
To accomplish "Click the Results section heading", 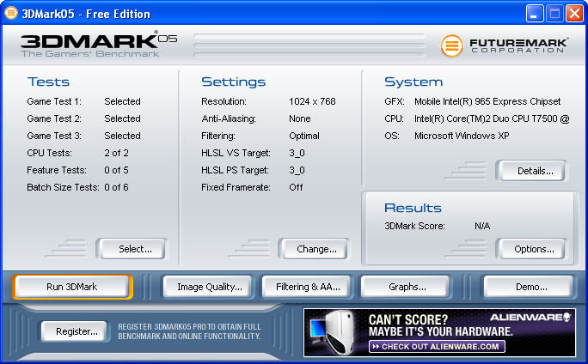I will (x=413, y=208).
